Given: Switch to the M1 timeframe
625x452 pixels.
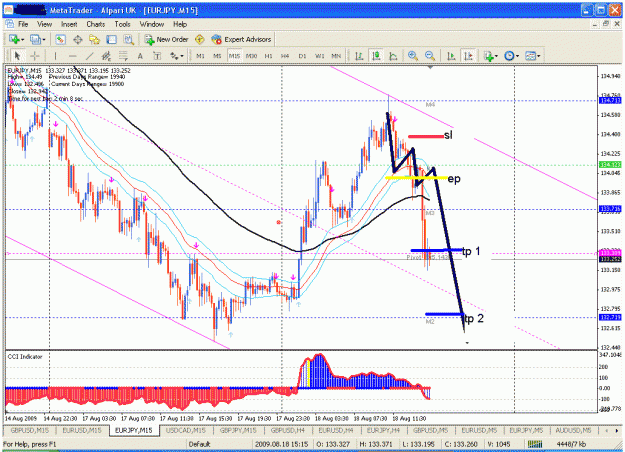Looking at the screenshot, I should [200, 56].
